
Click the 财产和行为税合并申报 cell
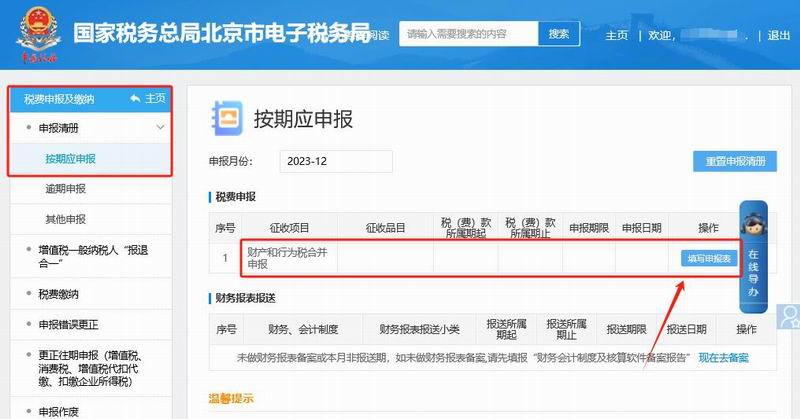[289, 258]
